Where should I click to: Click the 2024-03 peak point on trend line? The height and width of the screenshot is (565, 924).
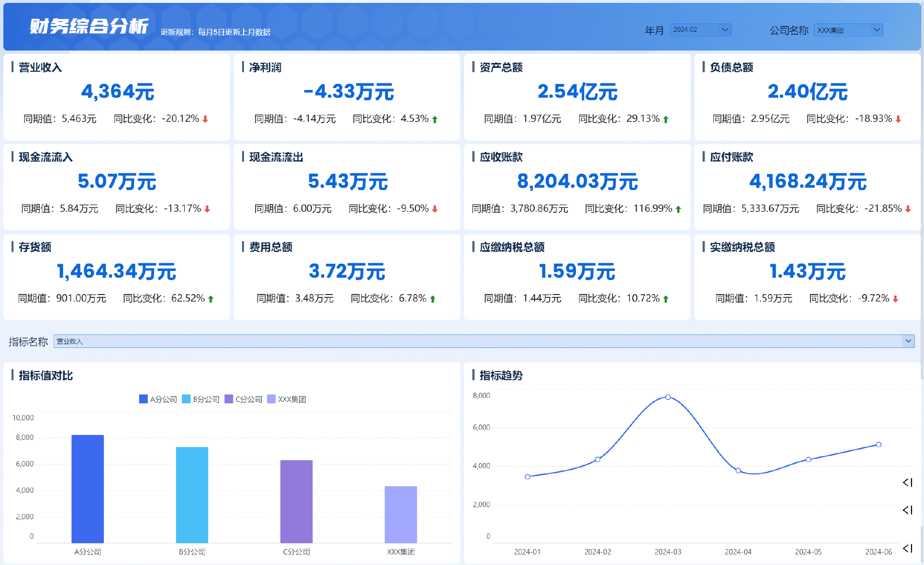pos(668,397)
